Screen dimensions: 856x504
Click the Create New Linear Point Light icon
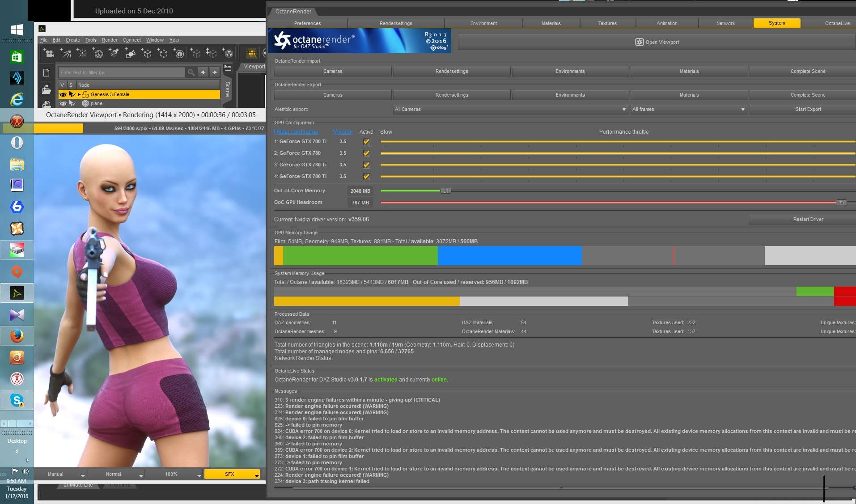(x=98, y=54)
